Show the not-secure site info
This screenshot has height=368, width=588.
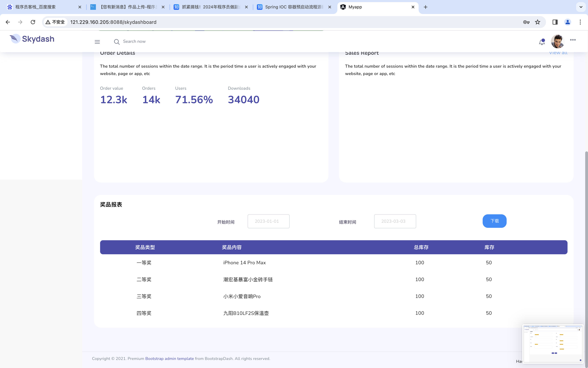coord(55,22)
